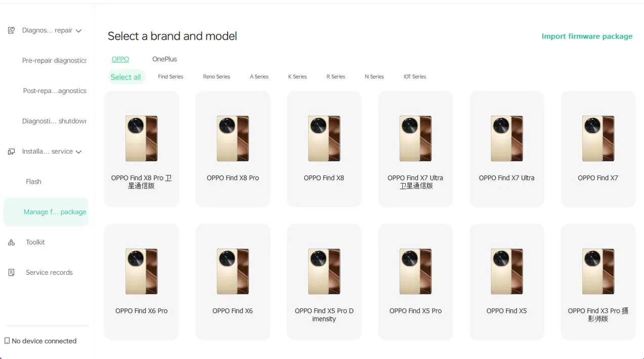The image size is (644, 359).
Task: Select the OPPO Find X5 phone image
Action: point(507,272)
